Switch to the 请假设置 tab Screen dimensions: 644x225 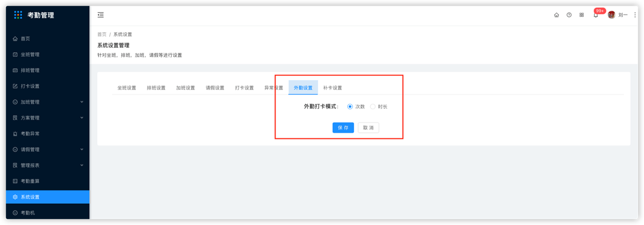coord(215,88)
